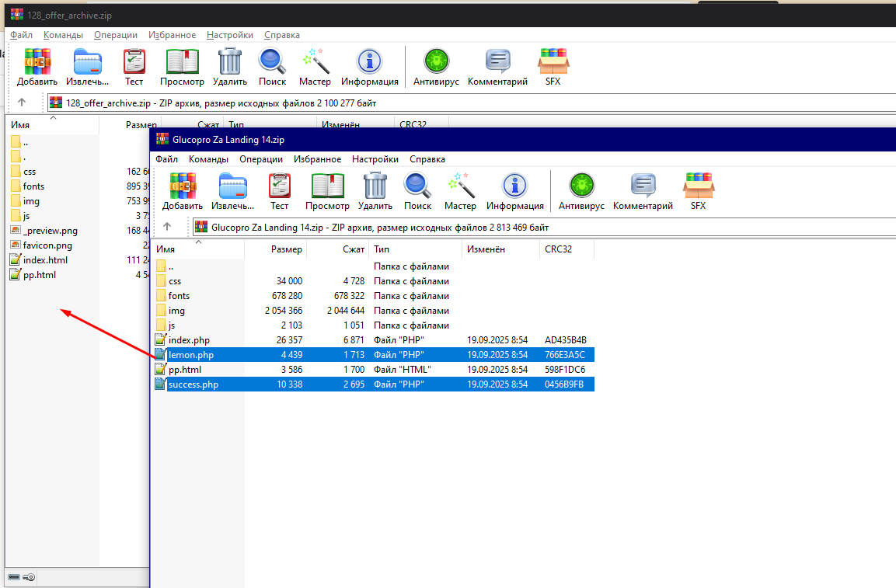Click the Antivirus scan icon in Glucopro window
The image size is (896, 588).
(580, 191)
